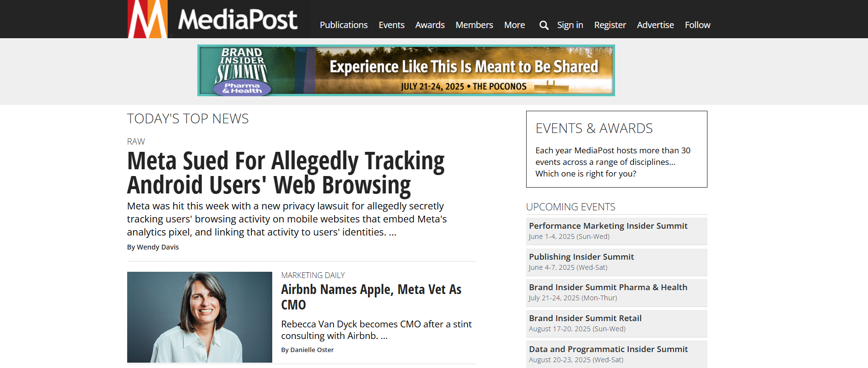The image size is (868, 368).
Task: Open the Airbnb Names CMO article headline
Action: [x=371, y=297]
